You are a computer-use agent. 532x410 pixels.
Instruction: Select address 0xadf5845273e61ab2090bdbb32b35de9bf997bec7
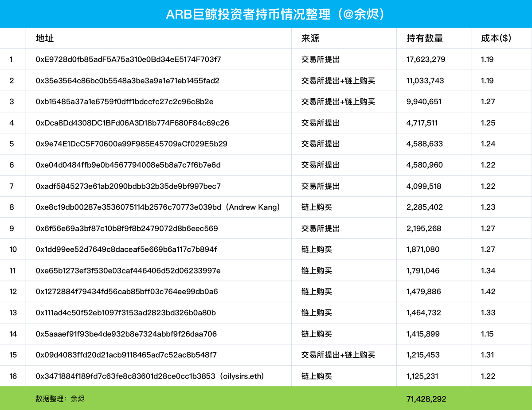tap(129, 186)
